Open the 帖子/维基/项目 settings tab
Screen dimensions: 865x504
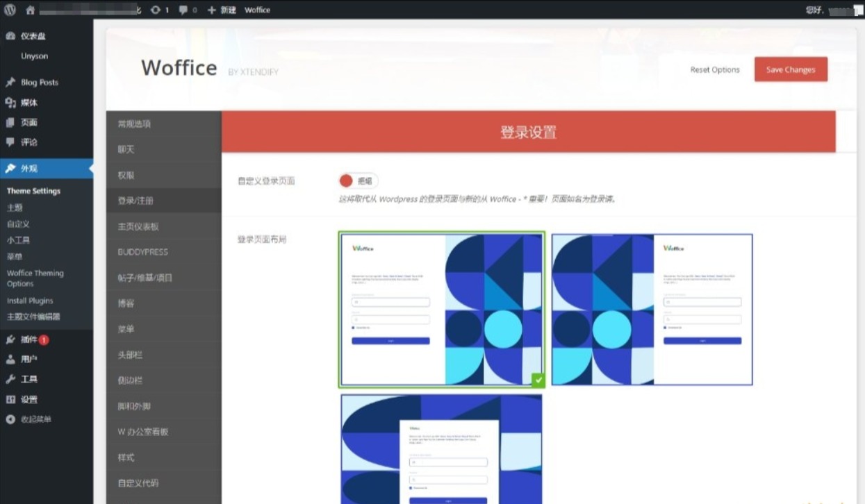pos(164,278)
